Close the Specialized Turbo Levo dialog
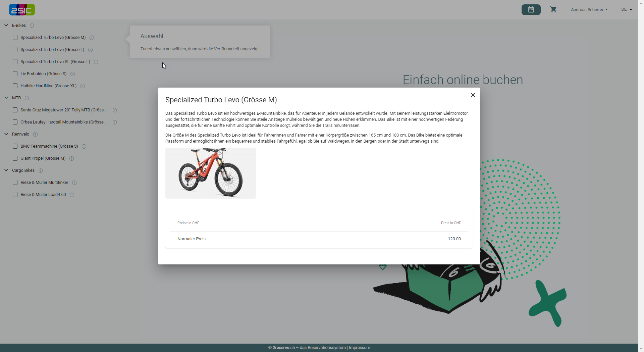 pyautogui.click(x=473, y=95)
